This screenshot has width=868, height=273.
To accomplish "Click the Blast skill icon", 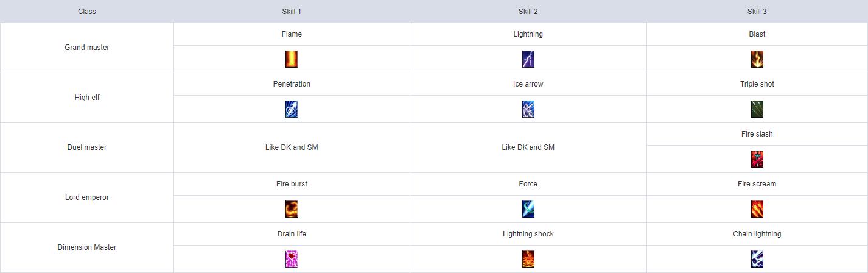I will [x=757, y=59].
